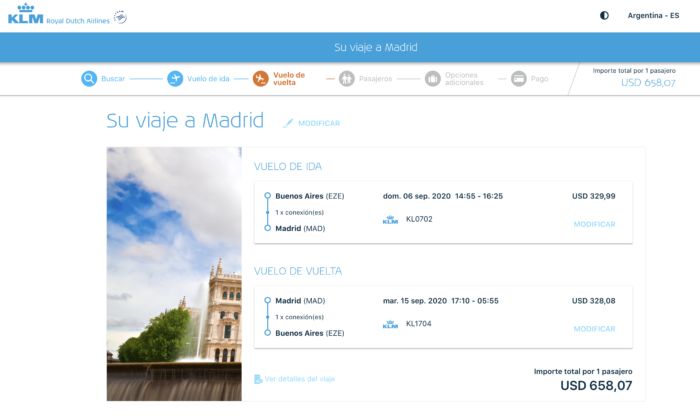The image size is (700, 417).
Task: Toggle the high-contrast mode icon
Action: pos(604,16)
